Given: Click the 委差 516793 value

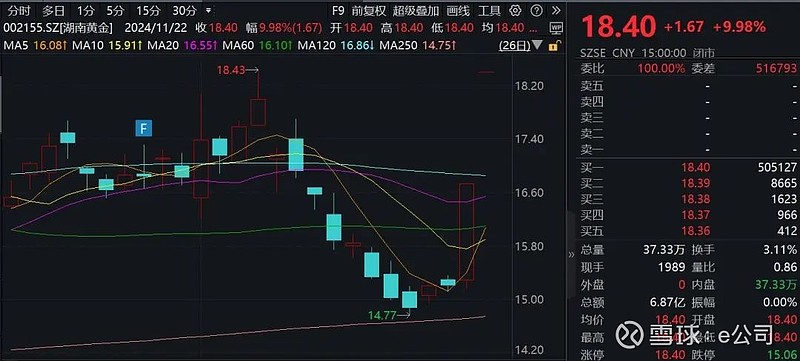Looking at the screenshot, I should click(776, 69).
